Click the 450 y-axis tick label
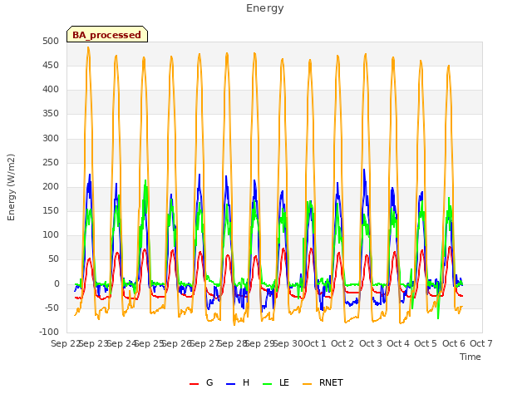532x399 pixels. (51, 65)
